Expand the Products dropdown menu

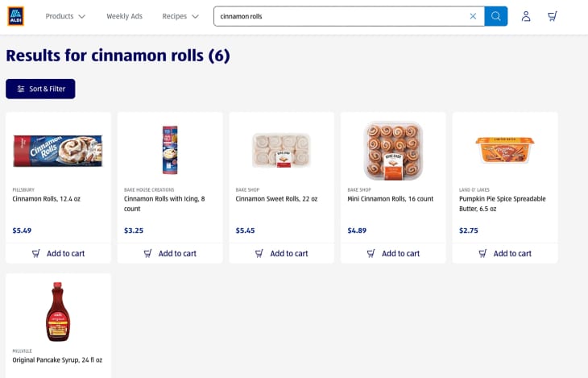click(65, 16)
